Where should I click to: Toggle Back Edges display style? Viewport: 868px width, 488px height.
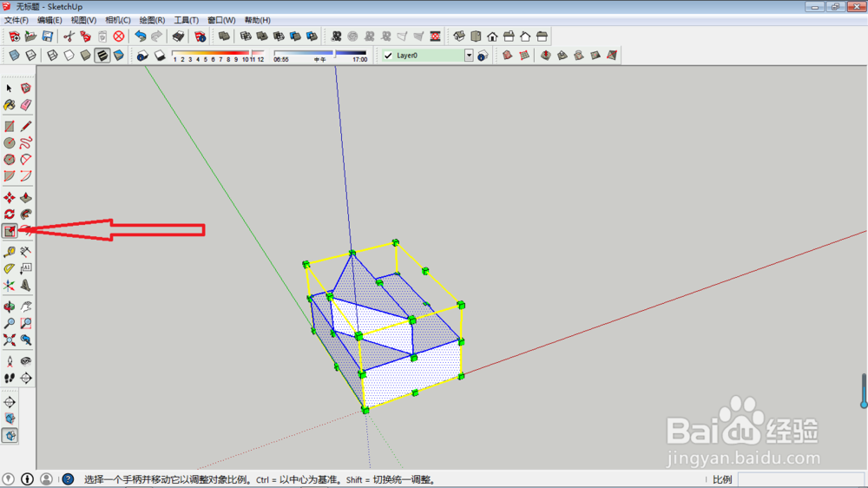pyautogui.click(x=31, y=56)
